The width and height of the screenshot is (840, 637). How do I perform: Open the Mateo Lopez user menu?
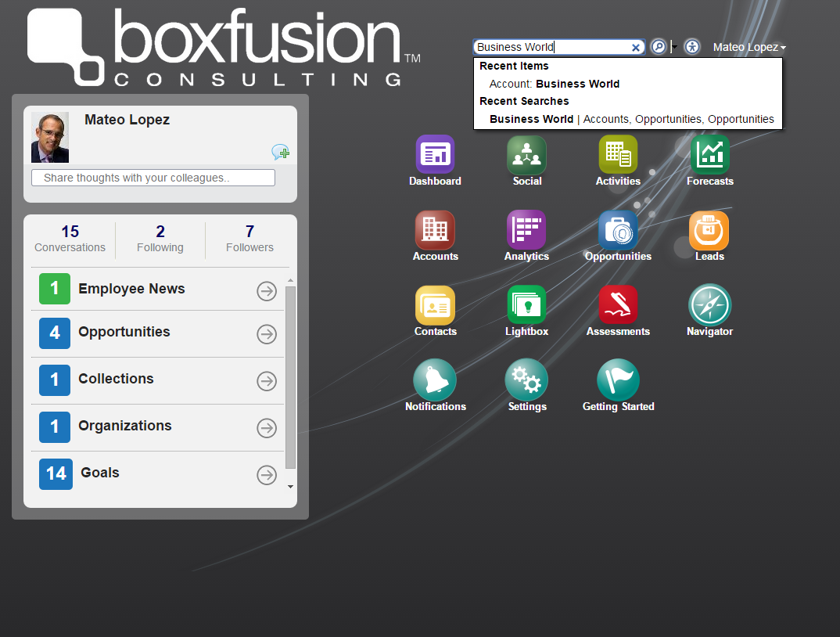(x=749, y=47)
